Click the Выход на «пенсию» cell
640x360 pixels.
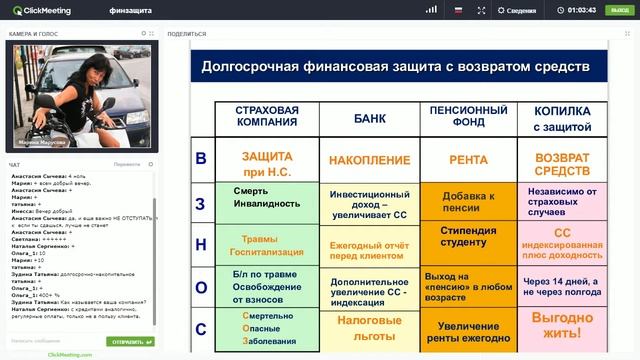(469, 287)
